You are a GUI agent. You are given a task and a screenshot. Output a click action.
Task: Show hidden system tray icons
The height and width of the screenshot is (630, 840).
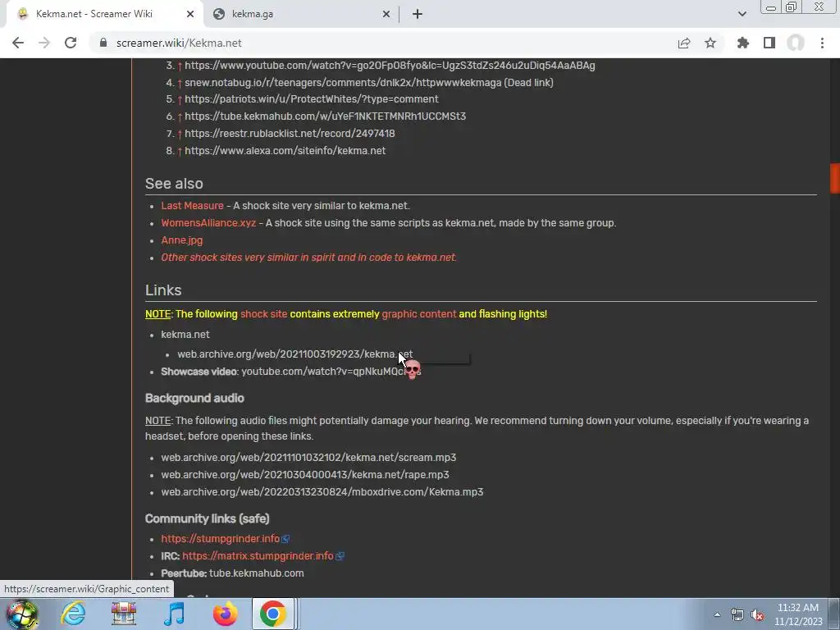click(x=717, y=614)
